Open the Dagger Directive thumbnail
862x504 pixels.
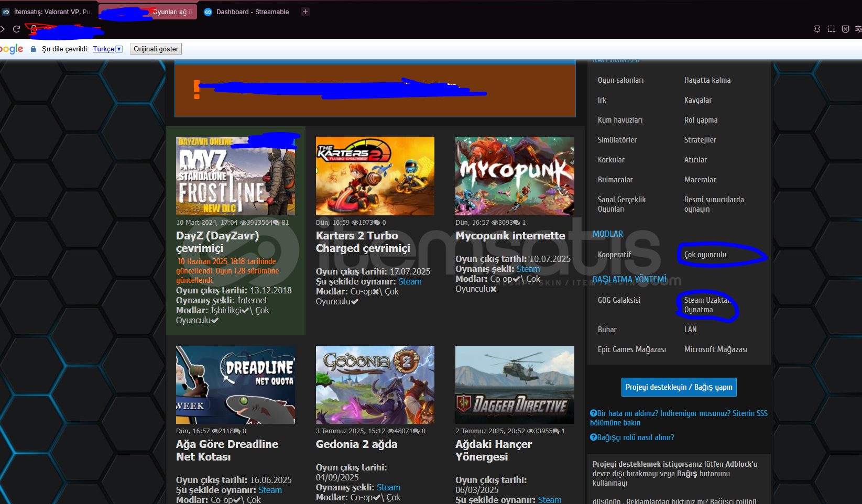coord(515,385)
